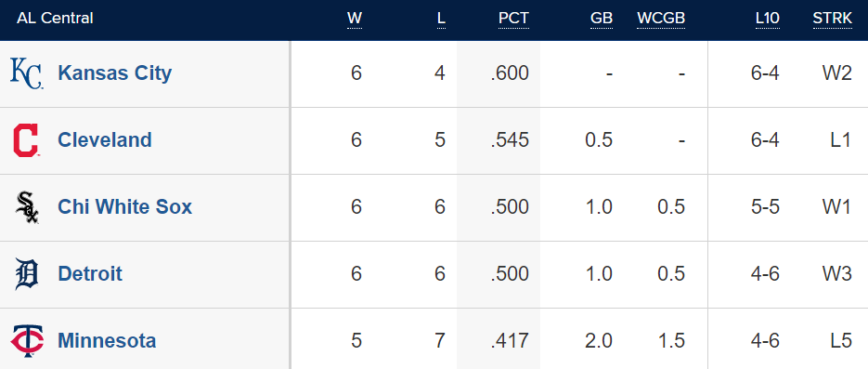Select Kansas City's .600 PCT cell
This screenshot has width=868, height=369.
499,73
